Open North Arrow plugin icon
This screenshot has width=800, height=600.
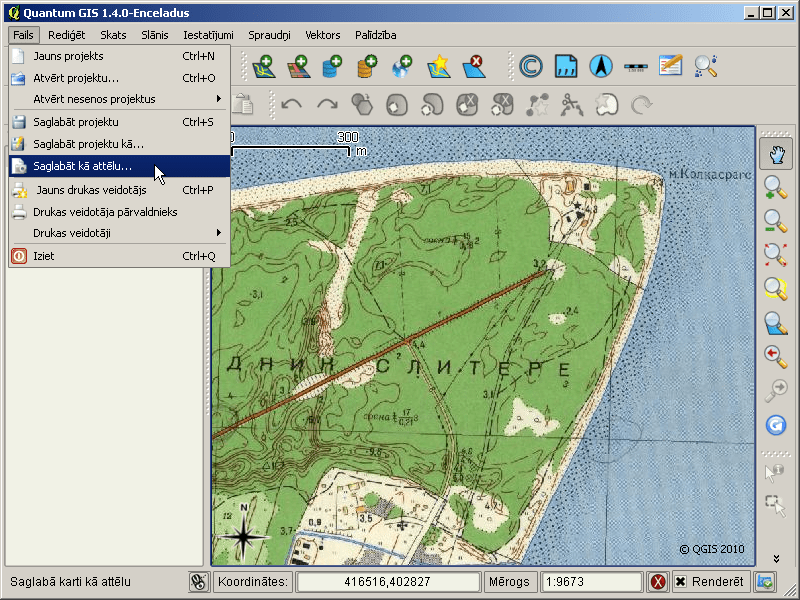coord(601,66)
